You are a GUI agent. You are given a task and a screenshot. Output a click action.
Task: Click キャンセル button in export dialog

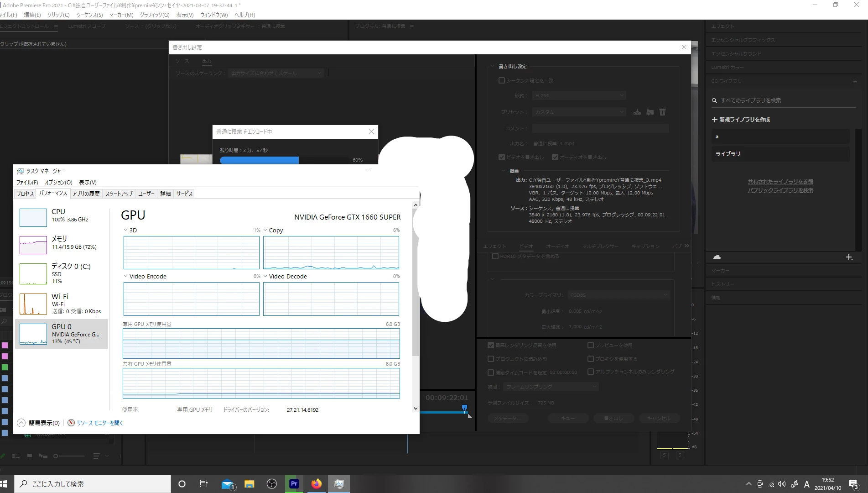(659, 418)
